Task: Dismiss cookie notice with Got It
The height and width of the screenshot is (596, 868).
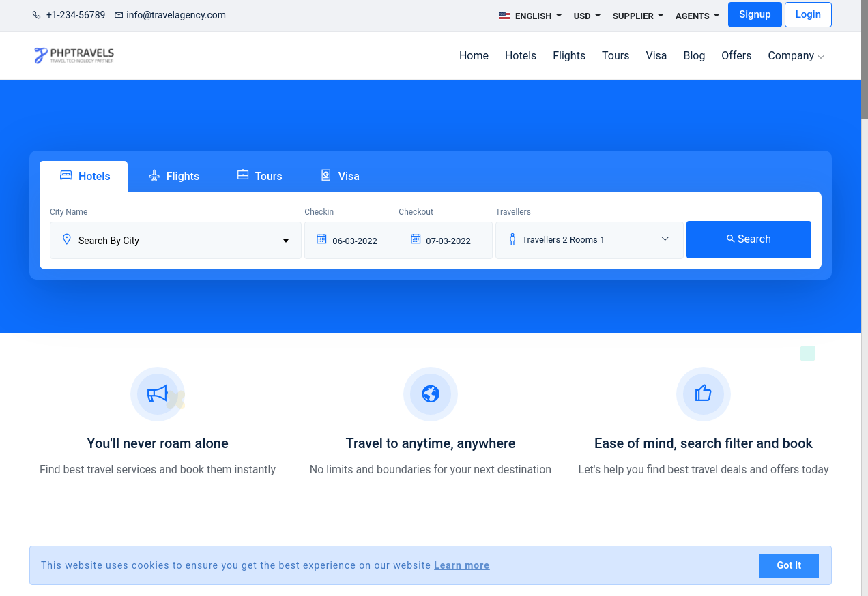Action: [788, 565]
